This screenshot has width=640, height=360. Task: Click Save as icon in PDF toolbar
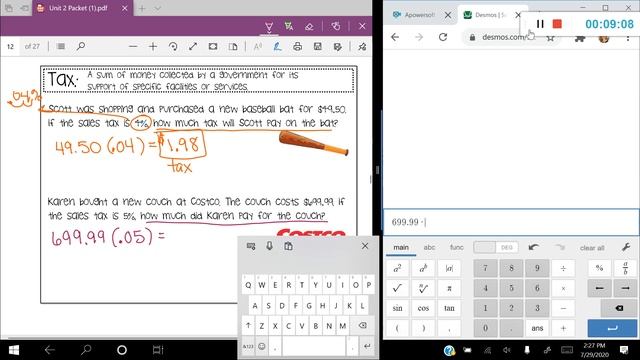coord(338,47)
